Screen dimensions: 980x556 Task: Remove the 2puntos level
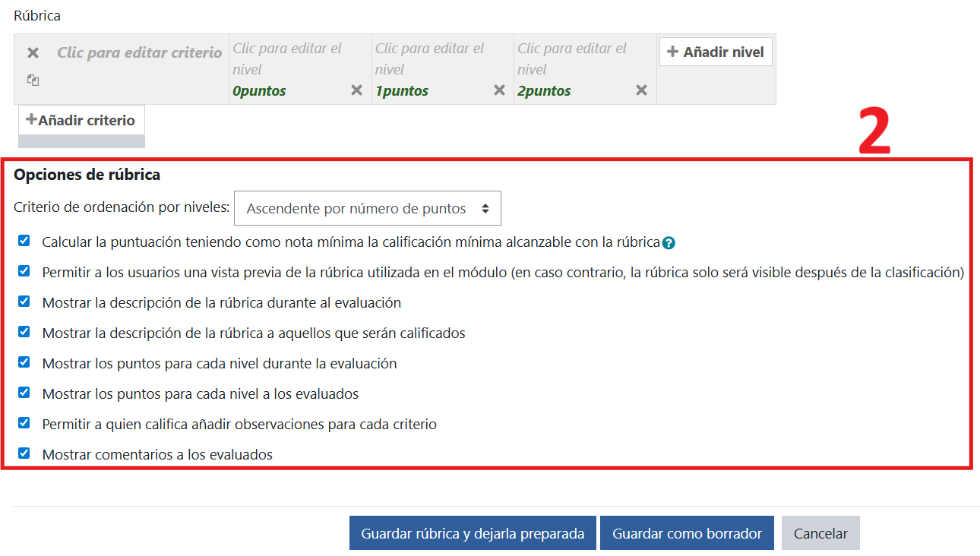click(641, 90)
